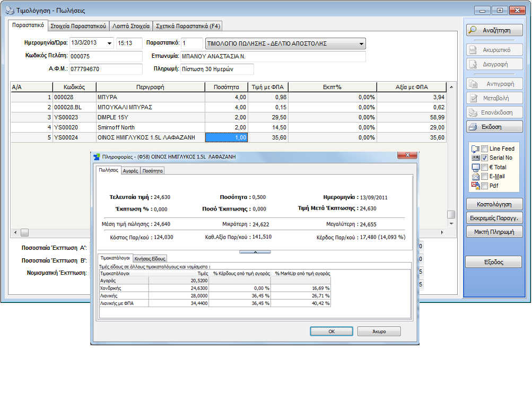Select the Πωλήσεις tab in dialog

[x=109, y=170]
